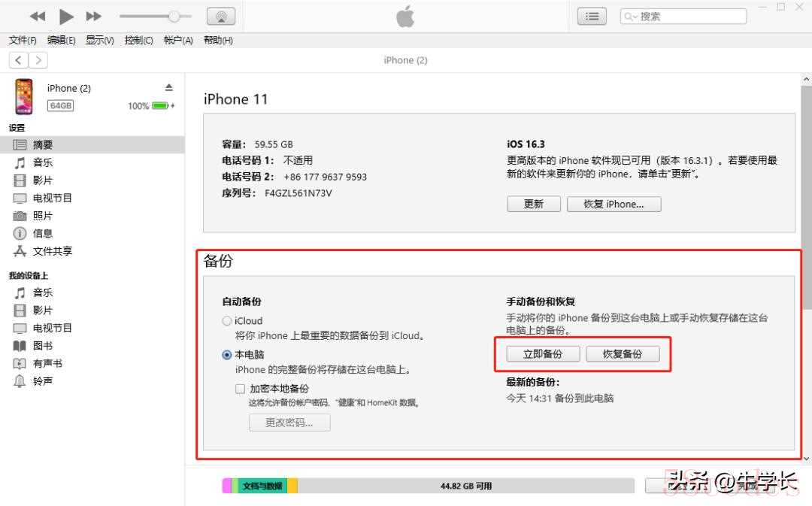The height and width of the screenshot is (506, 812).
Task: Click the 更新 button
Action: tap(533, 204)
